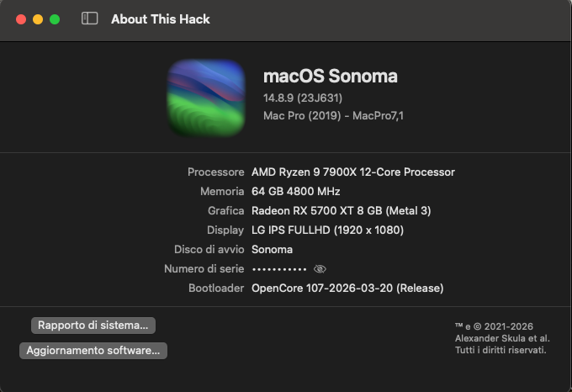Image resolution: width=572 pixels, height=392 pixels.
Task: Click the 64 GB 4800 MHz memory value
Action: [296, 192]
